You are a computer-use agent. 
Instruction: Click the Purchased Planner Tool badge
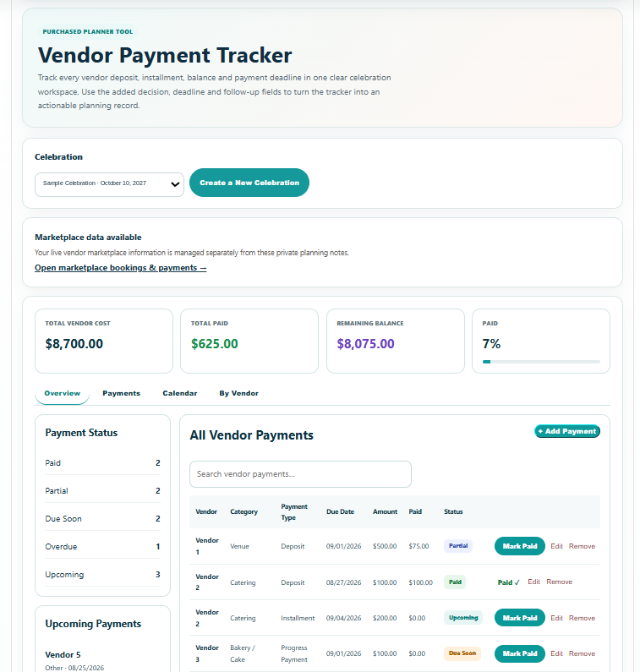(x=87, y=32)
